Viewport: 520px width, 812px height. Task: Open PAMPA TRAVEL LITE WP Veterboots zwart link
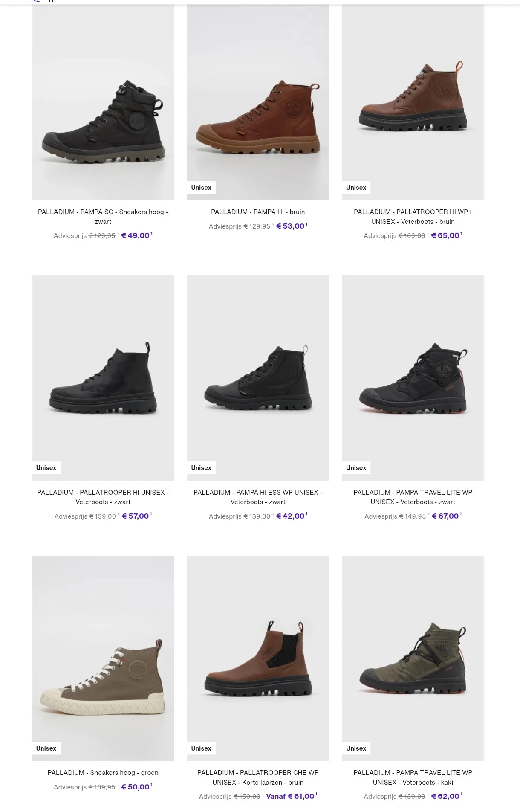point(413,497)
